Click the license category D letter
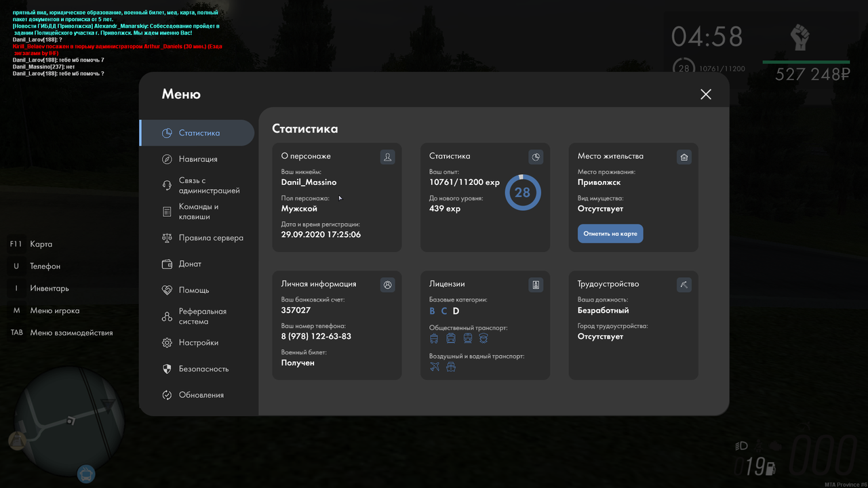Viewport: 868px width, 488px height. click(456, 311)
